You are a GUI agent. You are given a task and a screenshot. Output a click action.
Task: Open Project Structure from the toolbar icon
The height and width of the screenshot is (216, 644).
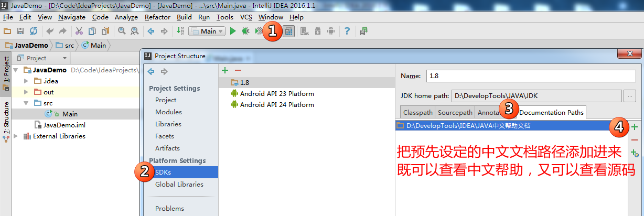pos(288,31)
